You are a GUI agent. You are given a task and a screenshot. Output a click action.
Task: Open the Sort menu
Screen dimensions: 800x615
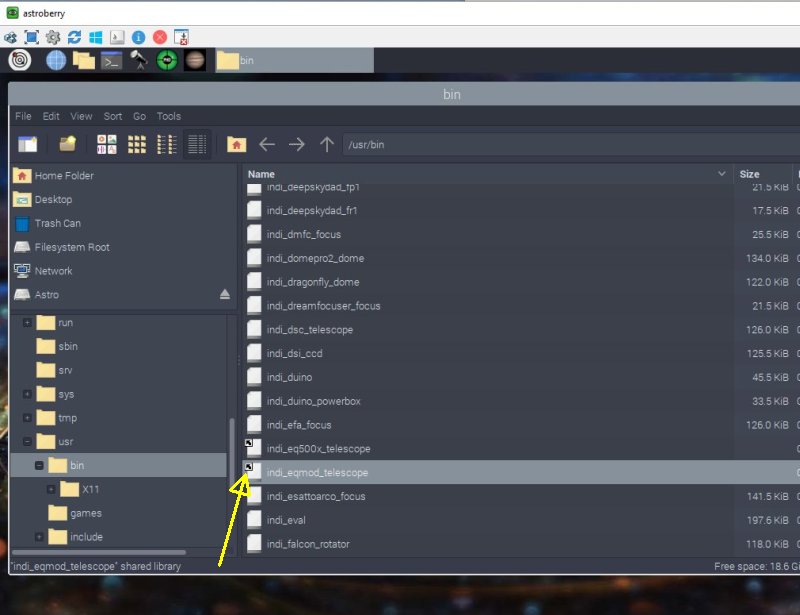coord(113,116)
